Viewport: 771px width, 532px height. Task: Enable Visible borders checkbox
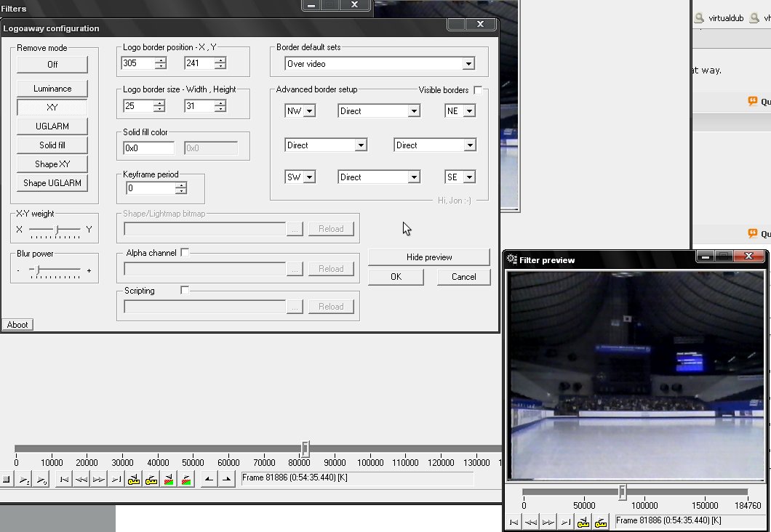click(x=477, y=90)
